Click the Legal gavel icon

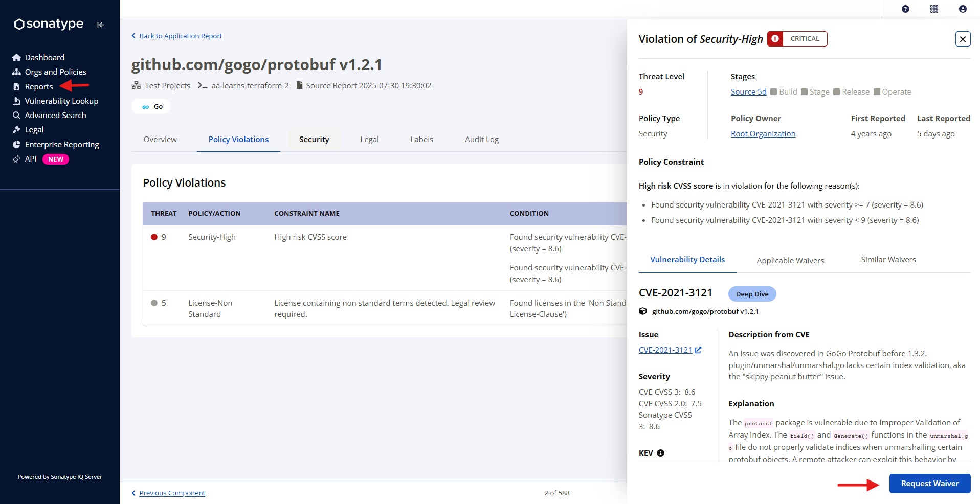tap(16, 130)
